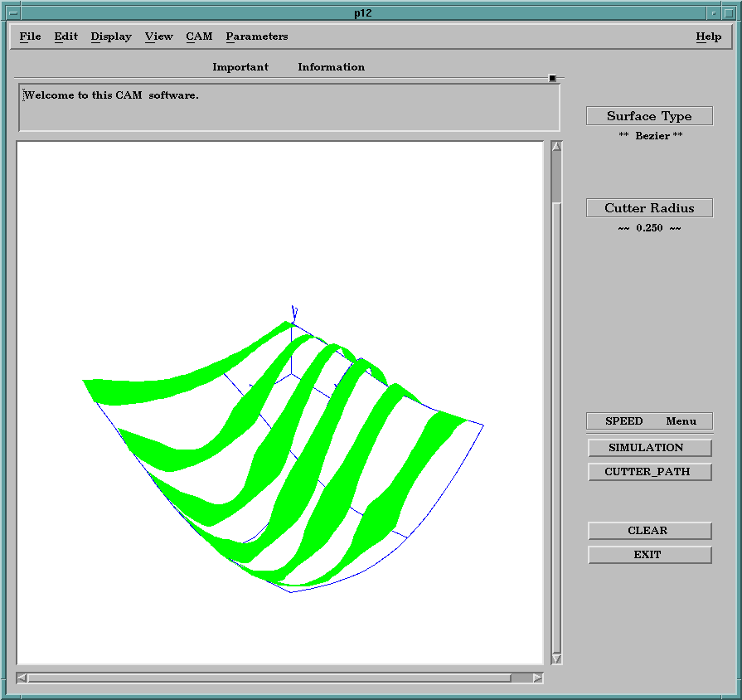Open the View menu
The height and width of the screenshot is (700, 742).
coord(159,36)
